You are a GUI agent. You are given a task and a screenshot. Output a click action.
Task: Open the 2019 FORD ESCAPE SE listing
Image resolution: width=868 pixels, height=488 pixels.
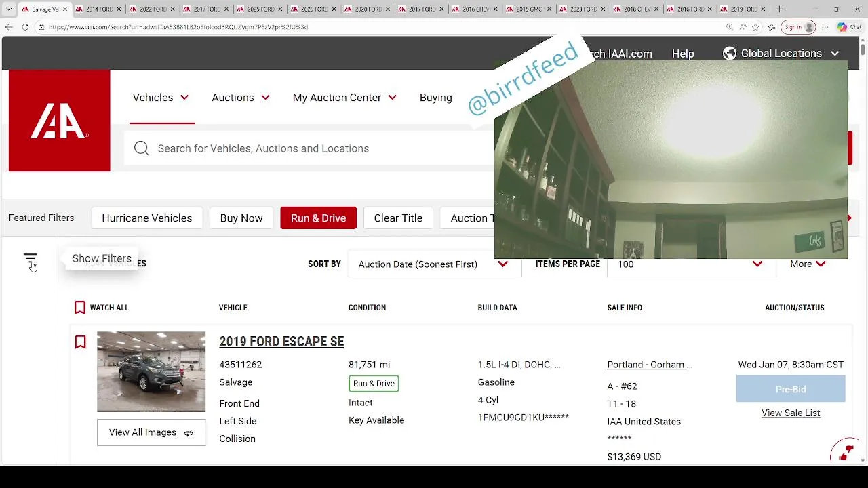(281, 342)
